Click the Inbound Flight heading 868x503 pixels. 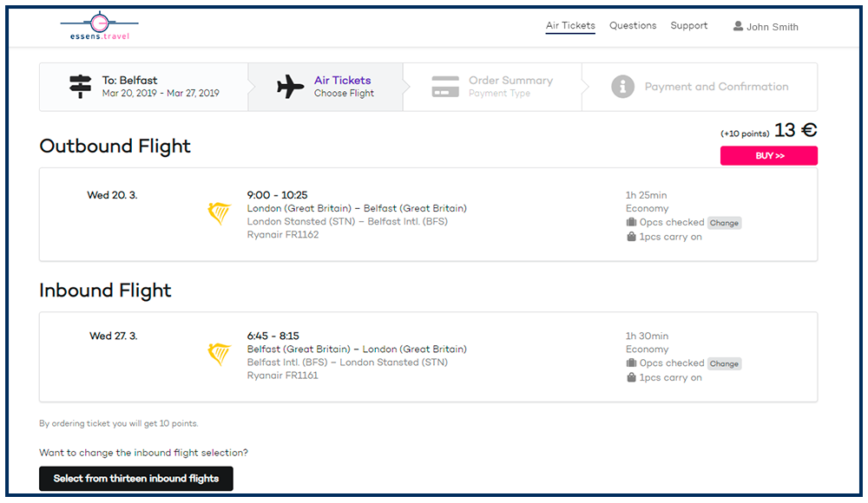(105, 291)
